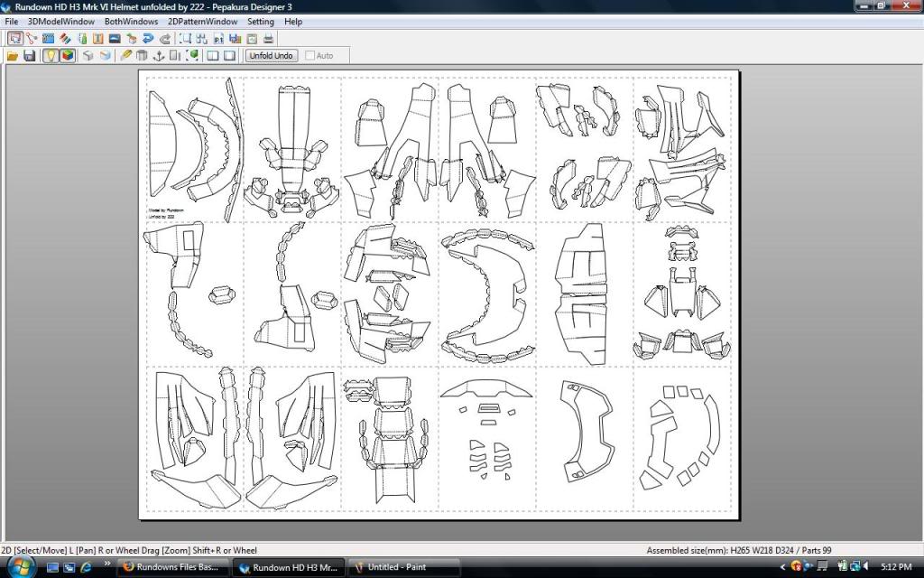Switch to single-pane window layout
The height and width of the screenshot is (578, 924).
pyautogui.click(x=229, y=55)
